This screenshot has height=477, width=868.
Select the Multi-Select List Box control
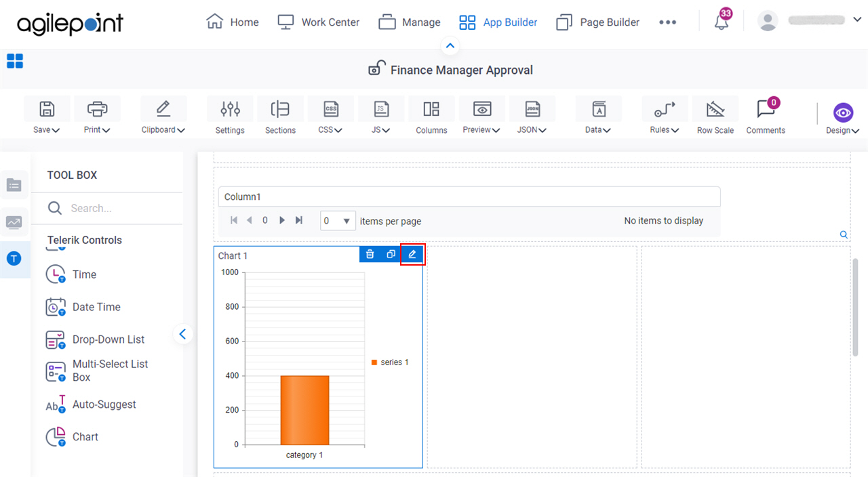(97, 371)
